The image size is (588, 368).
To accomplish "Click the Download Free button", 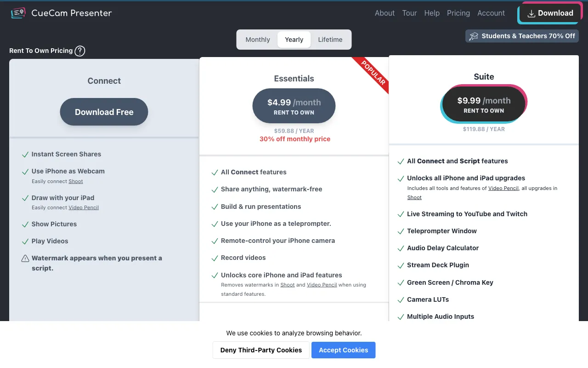I will [x=104, y=112].
